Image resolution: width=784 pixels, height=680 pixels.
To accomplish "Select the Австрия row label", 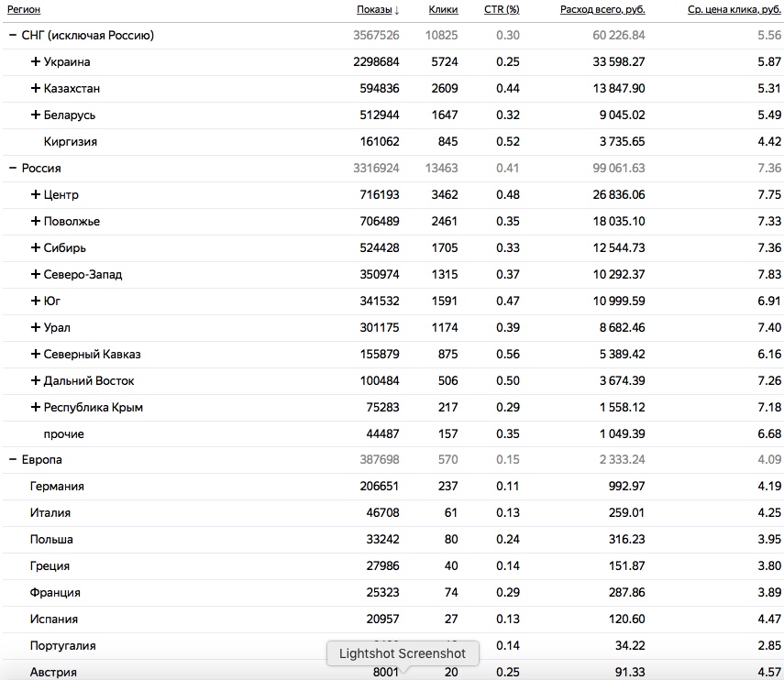I will tap(53, 672).
